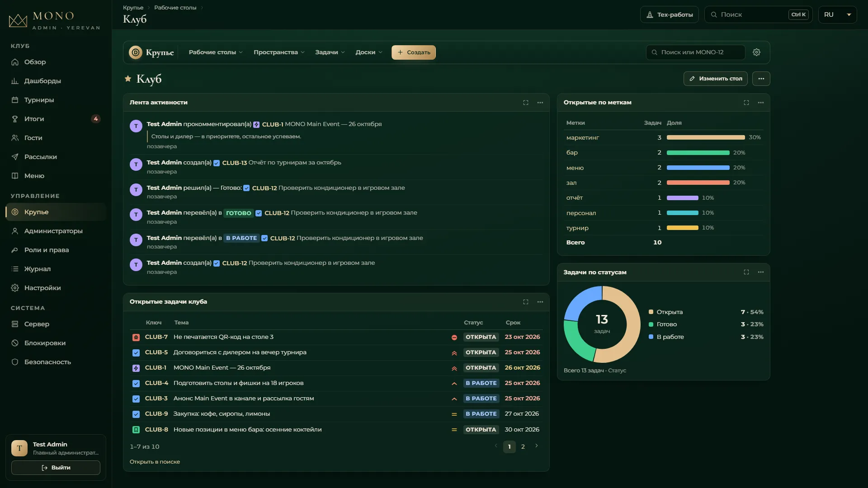Open Турниры in the sidebar
This screenshot has width=868, height=488.
click(56, 100)
